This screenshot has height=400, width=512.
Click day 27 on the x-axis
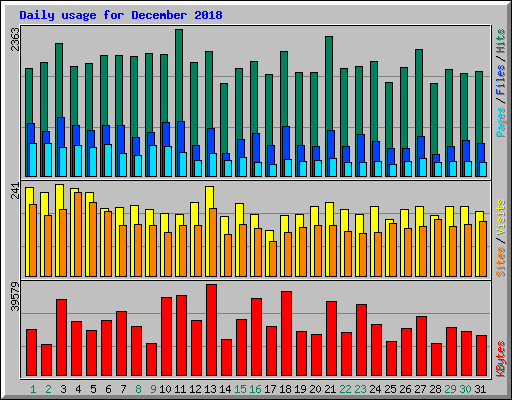[x=420, y=389]
